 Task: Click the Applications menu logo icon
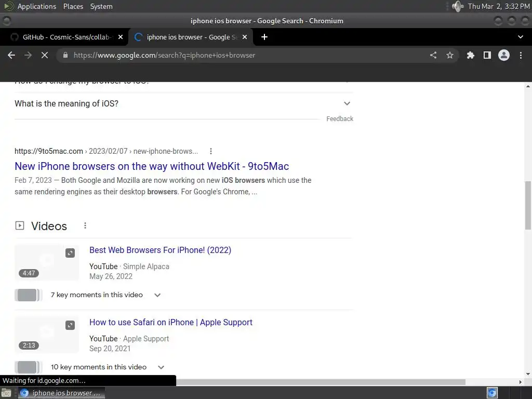[x=9, y=6]
